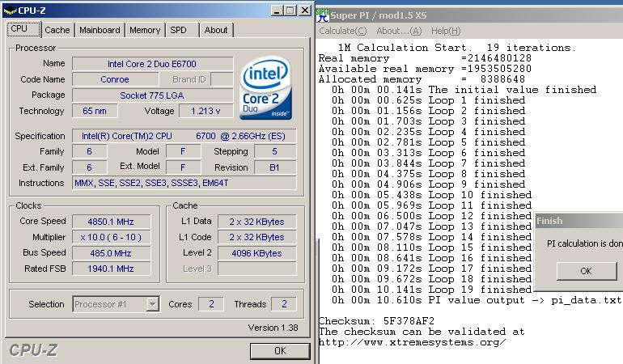Click the Available real memory line
This screenshot has height=364, width=623.
(425, 69)
